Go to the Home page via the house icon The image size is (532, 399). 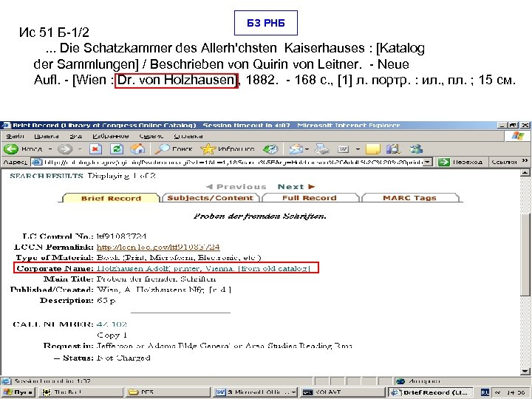(x=137, y=149)
